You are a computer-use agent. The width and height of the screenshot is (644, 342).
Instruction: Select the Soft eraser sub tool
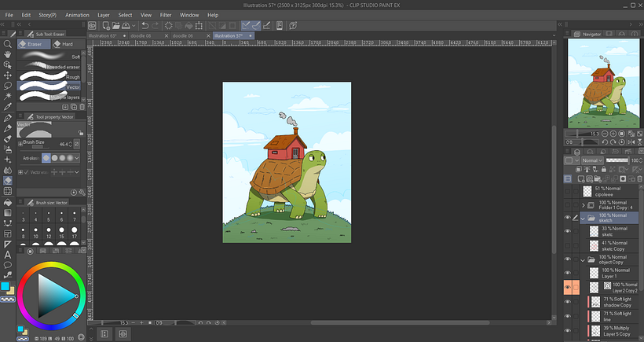pos(49,56)
